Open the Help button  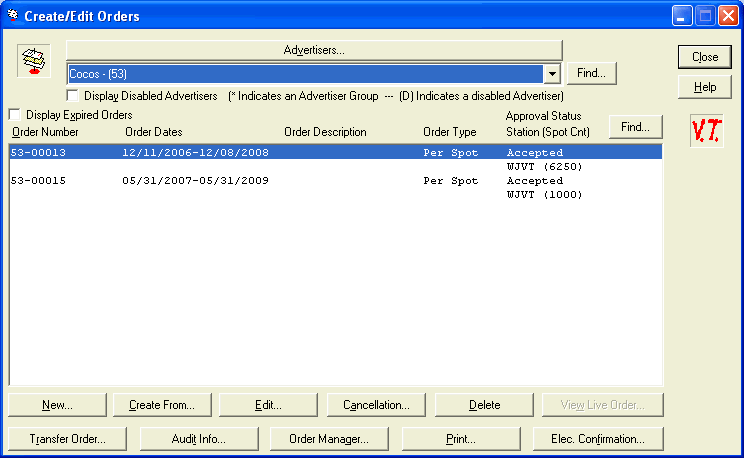[x=705, y=87]
